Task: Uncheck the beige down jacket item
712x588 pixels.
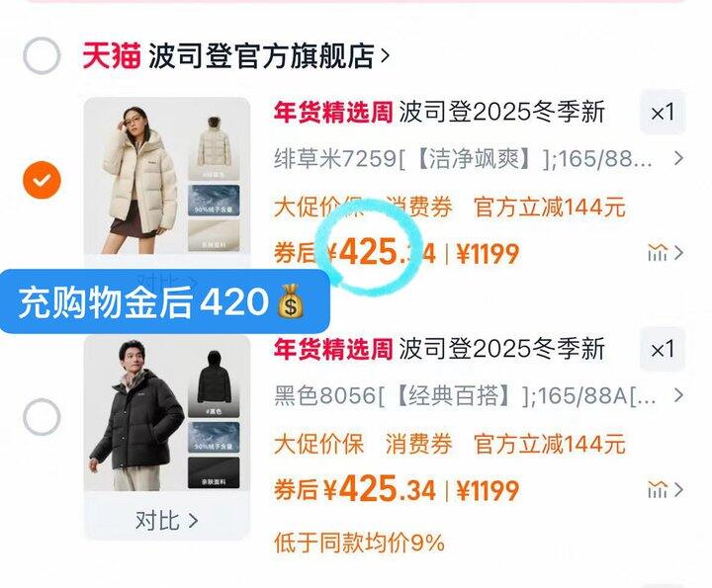Action: [42, 180]
